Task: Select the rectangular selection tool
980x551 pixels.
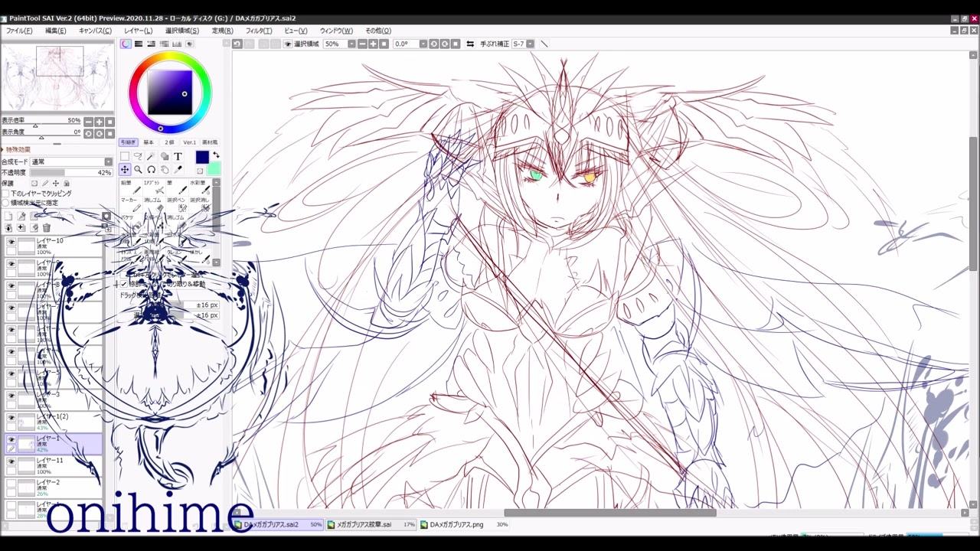Action: tap(125, 156)
